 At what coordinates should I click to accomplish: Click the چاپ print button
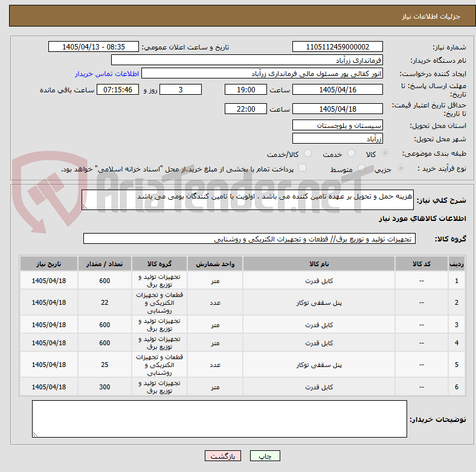[265, 456]
